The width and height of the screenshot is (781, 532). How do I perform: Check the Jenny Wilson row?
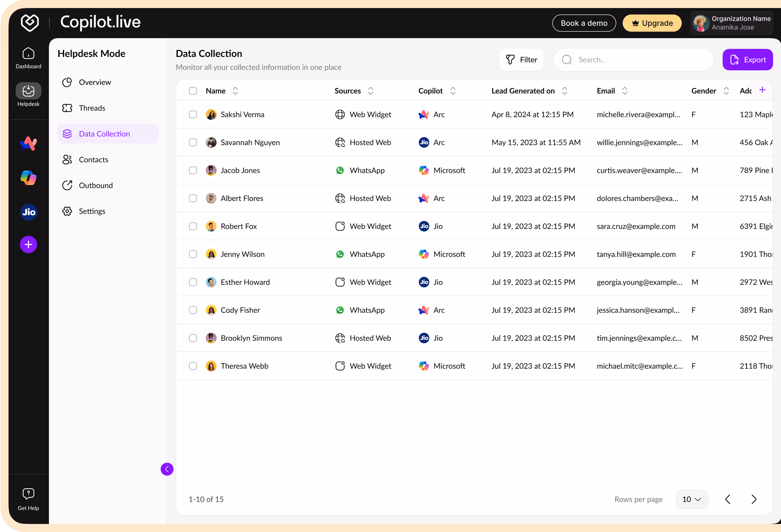193,254
